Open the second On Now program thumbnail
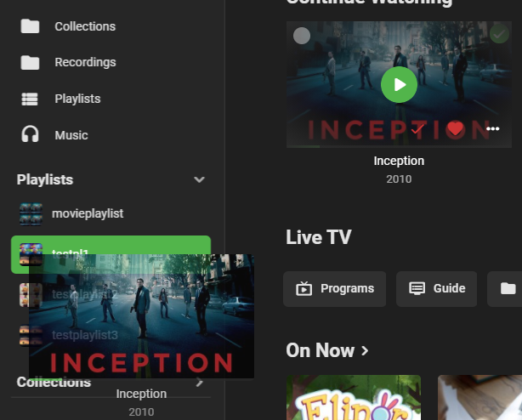The image size is (522, 420). click(479, 397)
